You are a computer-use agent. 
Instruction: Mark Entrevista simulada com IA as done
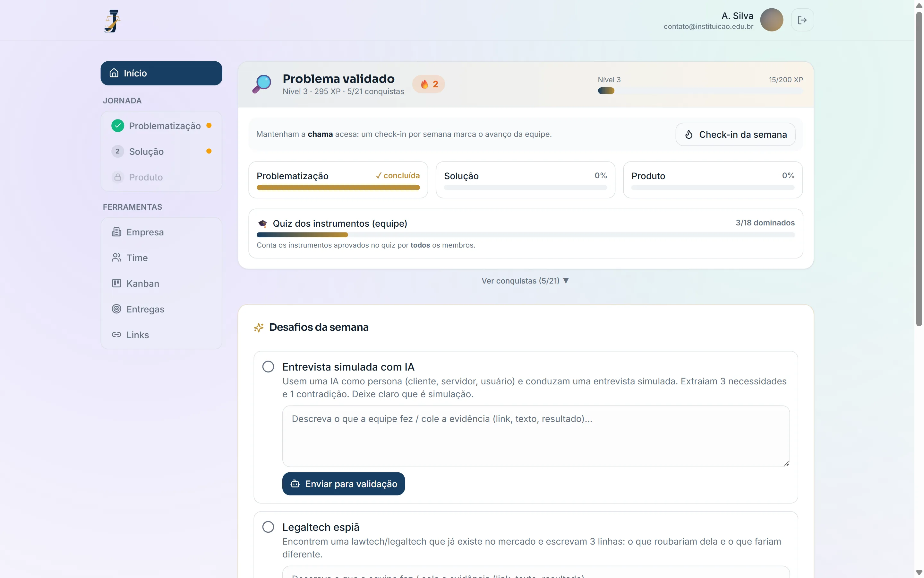(x=268, y=367)
